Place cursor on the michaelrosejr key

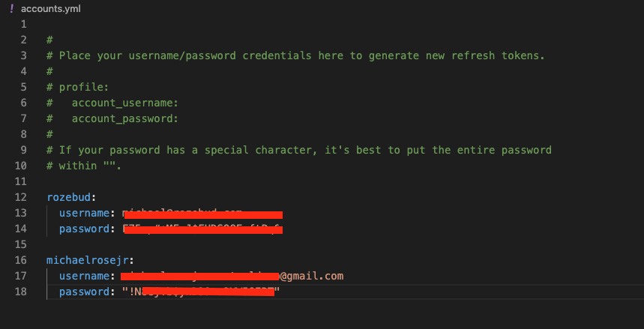pos(88,260)
